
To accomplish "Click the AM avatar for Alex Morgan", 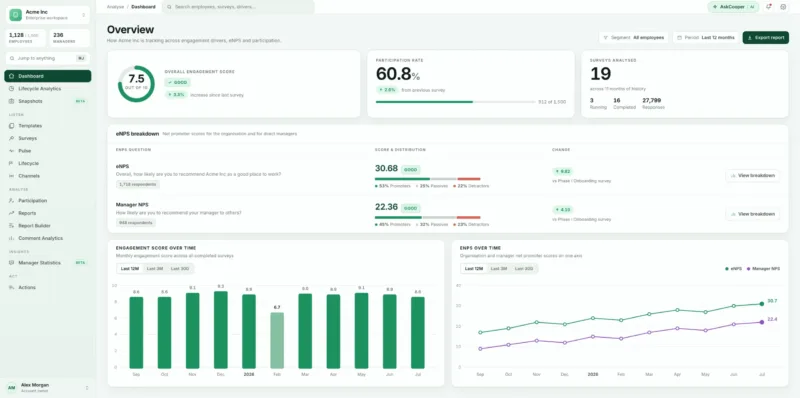I will click(11, 388).
